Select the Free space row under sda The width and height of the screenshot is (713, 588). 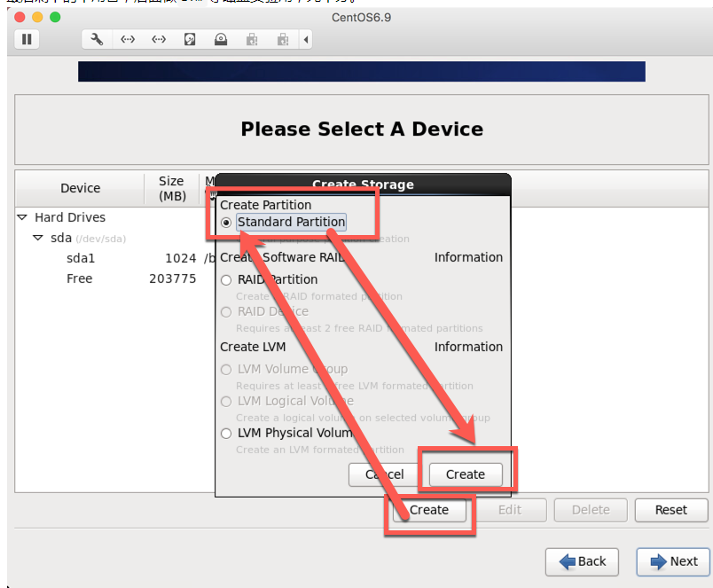[80, 278]
